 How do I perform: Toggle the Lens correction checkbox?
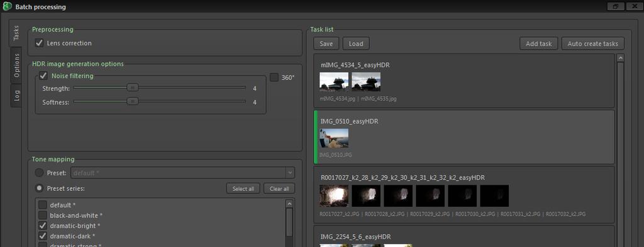click(40, 43)
